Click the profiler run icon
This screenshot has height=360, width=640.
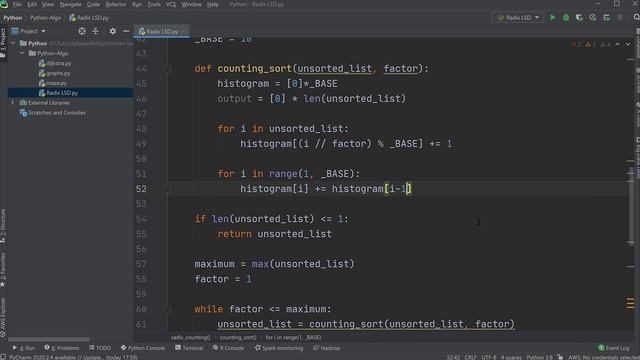tap(593, 18)
